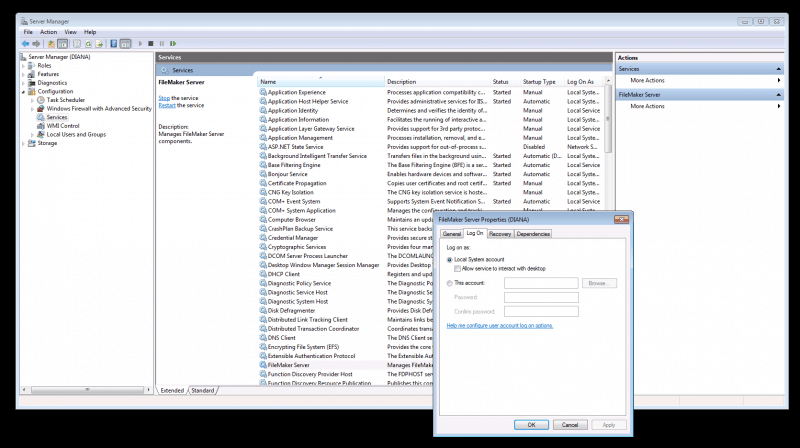Switch to the General tab in properties dialog

pyautogui.click(x=452, y=234)
